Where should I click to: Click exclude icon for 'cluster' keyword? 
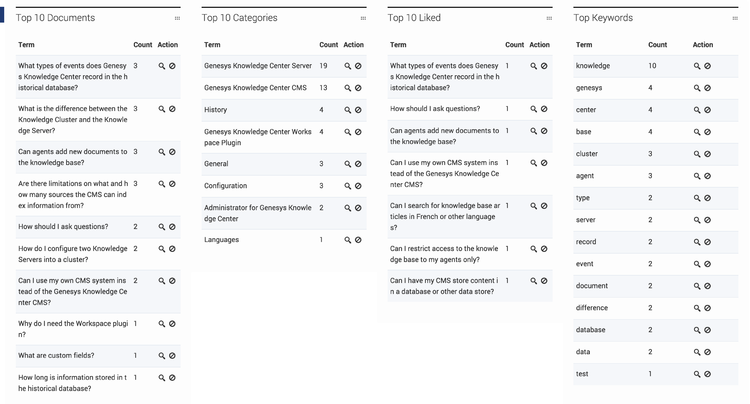pos(707,154)
